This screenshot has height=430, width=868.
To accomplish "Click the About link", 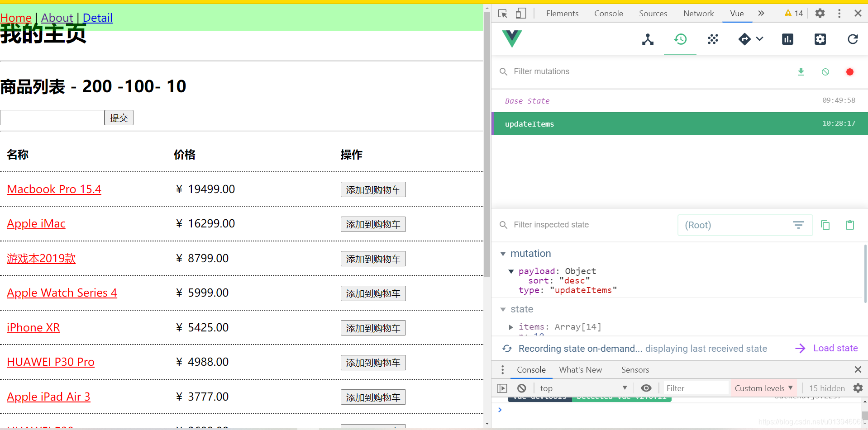I will 57,18.
